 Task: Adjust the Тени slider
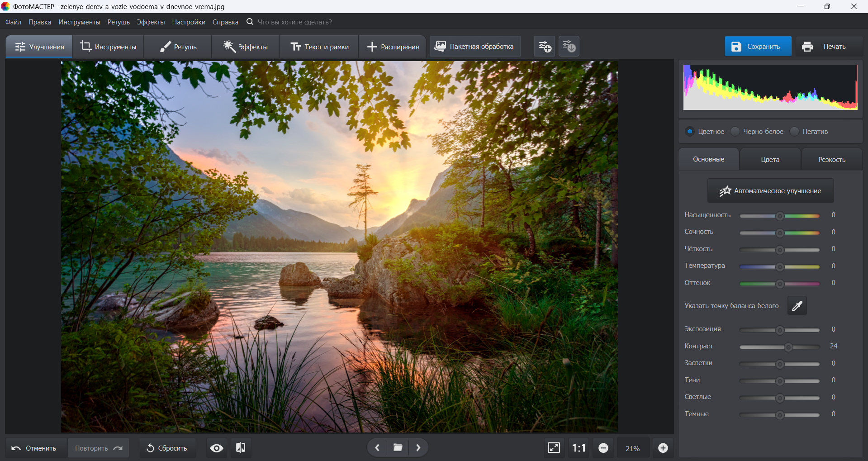pyautogui.click(x=779, y=381)
